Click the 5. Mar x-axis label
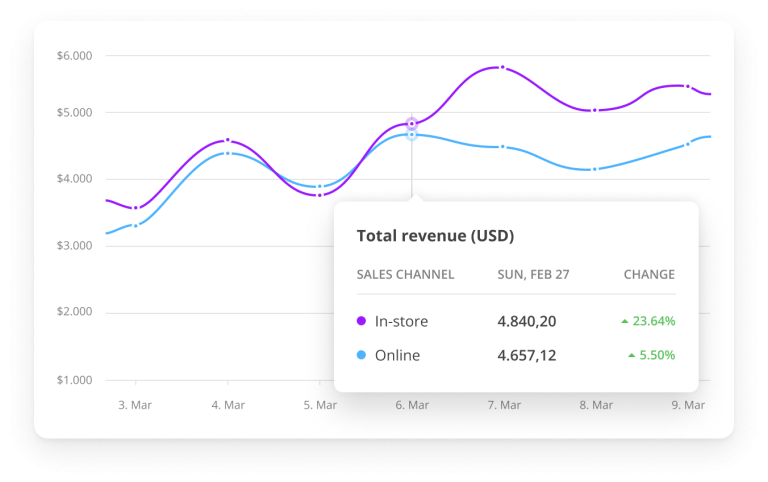Image resolution: width=768 pixels, height=482 pixels. click(x=320, y=405)
